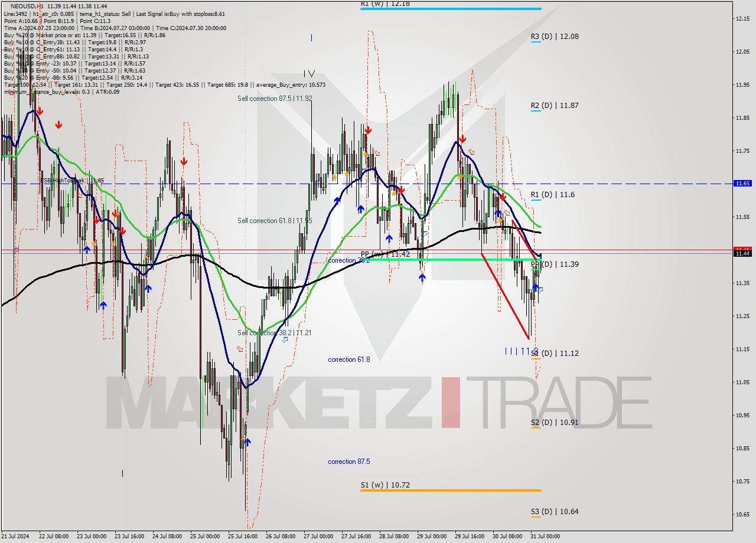Click the 31 Jul 00:00 time label
756x543 pixels.
click(545, 537)
